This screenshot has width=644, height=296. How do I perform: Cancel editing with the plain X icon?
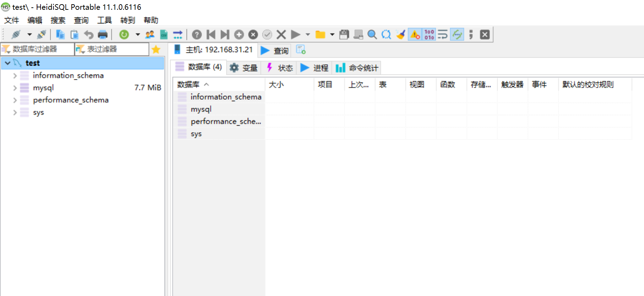pyautogui.click(x=281, y=34)
